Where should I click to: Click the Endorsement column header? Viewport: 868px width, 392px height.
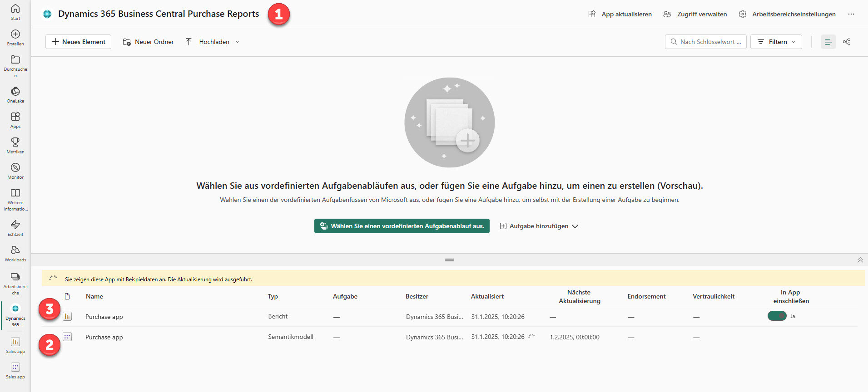(x=646, y=296)
